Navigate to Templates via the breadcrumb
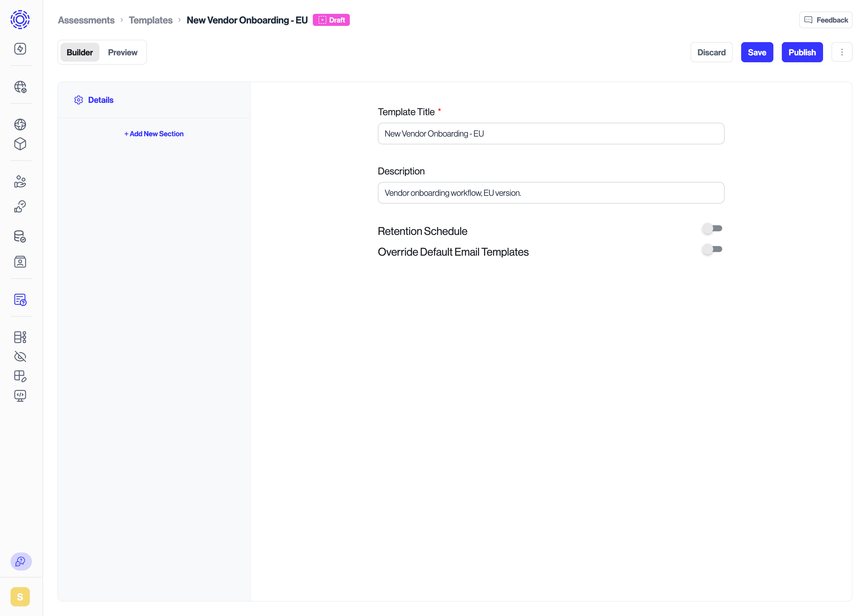This screenshot has width=867, height=616. pos(150,20)
